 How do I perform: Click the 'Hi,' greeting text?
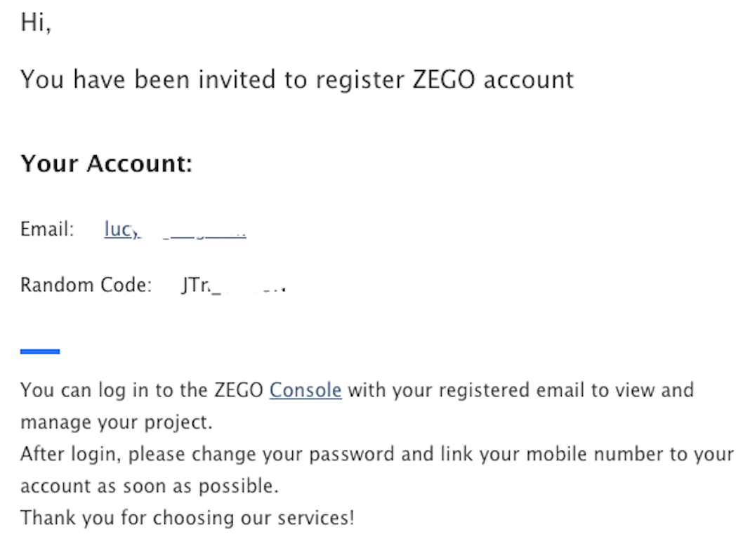pos(35,22)
